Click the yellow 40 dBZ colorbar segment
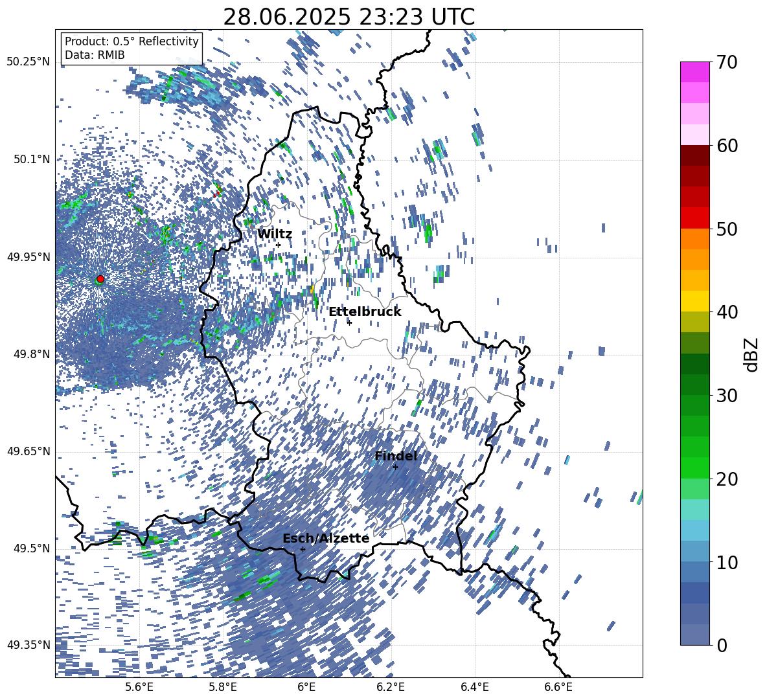Image resolution: width=767 pixels, height=700 pixels. coord(694,301)
